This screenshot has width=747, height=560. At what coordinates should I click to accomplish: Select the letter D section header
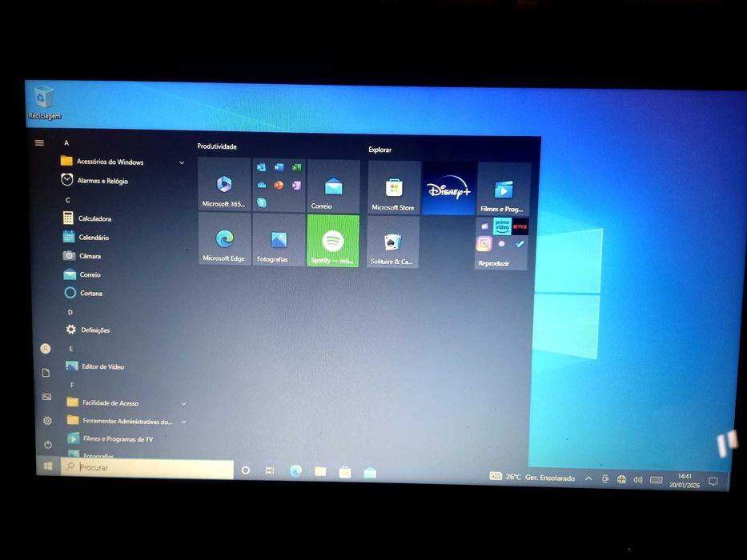point(70,312)
